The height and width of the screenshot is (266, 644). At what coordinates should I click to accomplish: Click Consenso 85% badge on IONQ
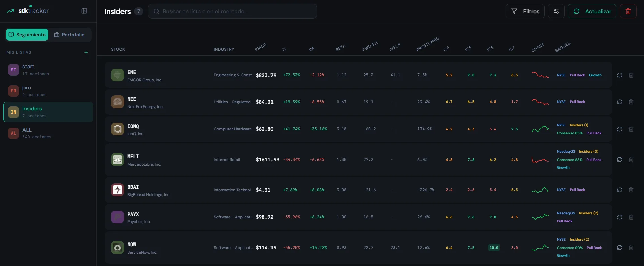click(569, 133)
